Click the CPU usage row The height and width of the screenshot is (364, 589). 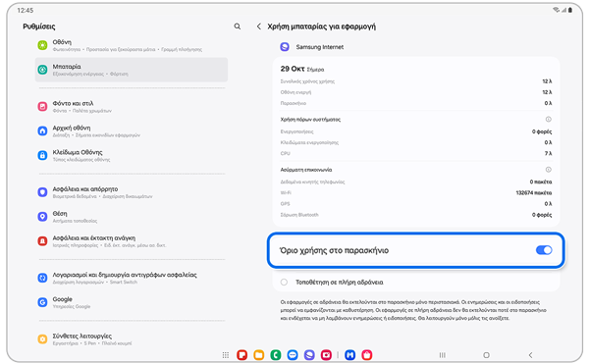pyautogui.click(x=416, y=153)
